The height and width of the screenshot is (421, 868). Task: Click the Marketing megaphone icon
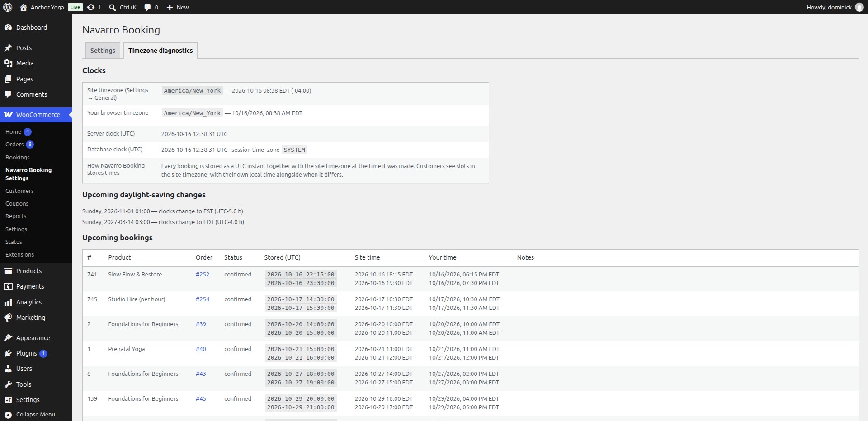(x=8, y=318)
